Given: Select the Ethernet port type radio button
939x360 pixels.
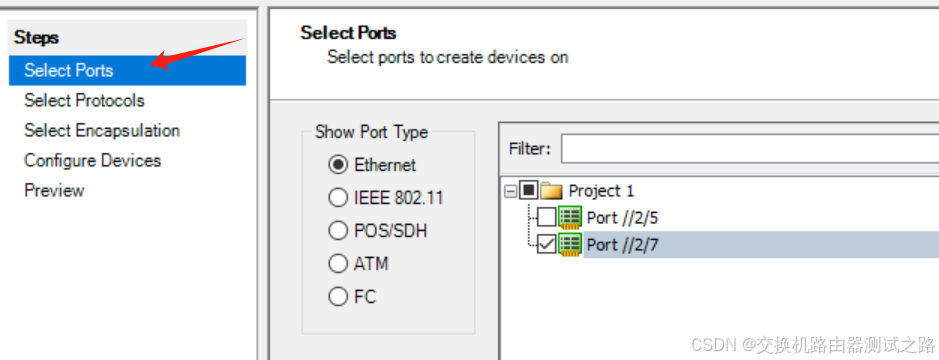Looking at the screenshot, I should tap(338, 165).
